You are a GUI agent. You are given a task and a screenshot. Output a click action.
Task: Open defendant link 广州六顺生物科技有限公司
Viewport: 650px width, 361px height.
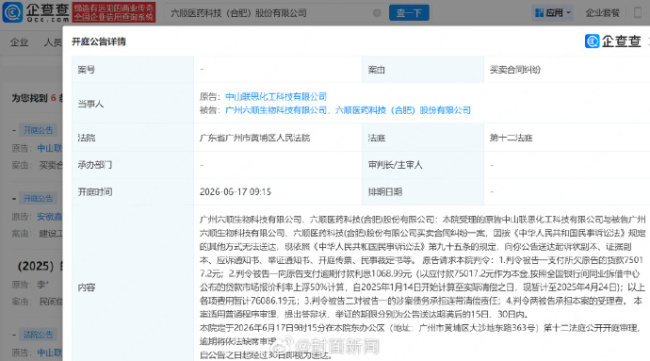click(x=276, y=110)
